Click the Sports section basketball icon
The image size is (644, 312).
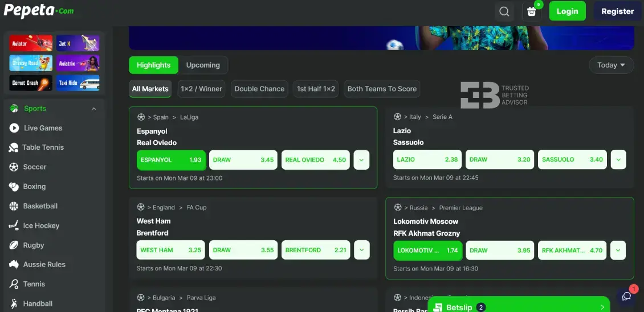click(14, 108)
